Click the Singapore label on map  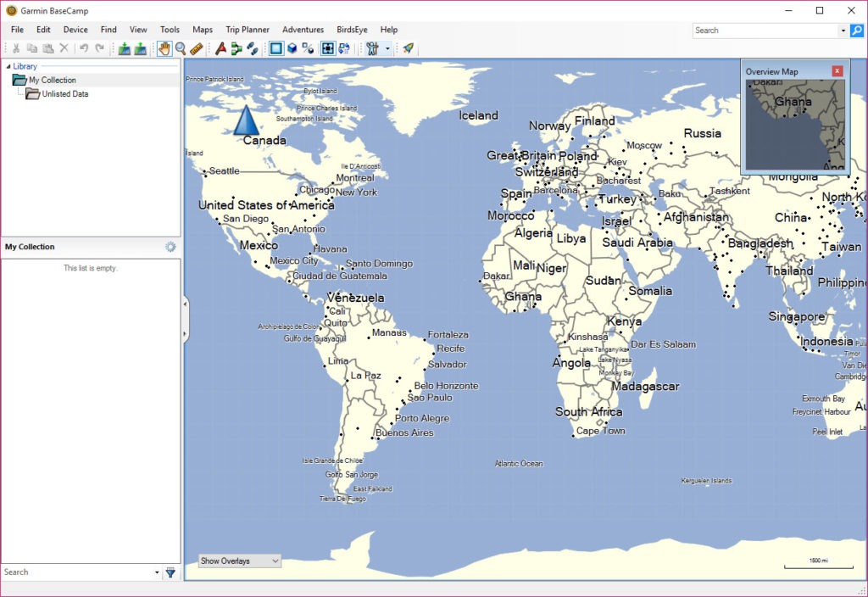(x=797, y=317)
